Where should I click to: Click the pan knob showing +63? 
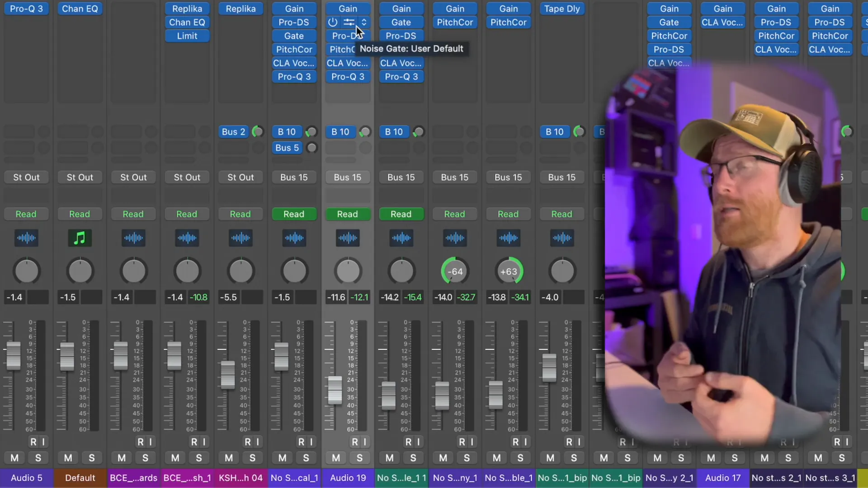click(509, 272)
